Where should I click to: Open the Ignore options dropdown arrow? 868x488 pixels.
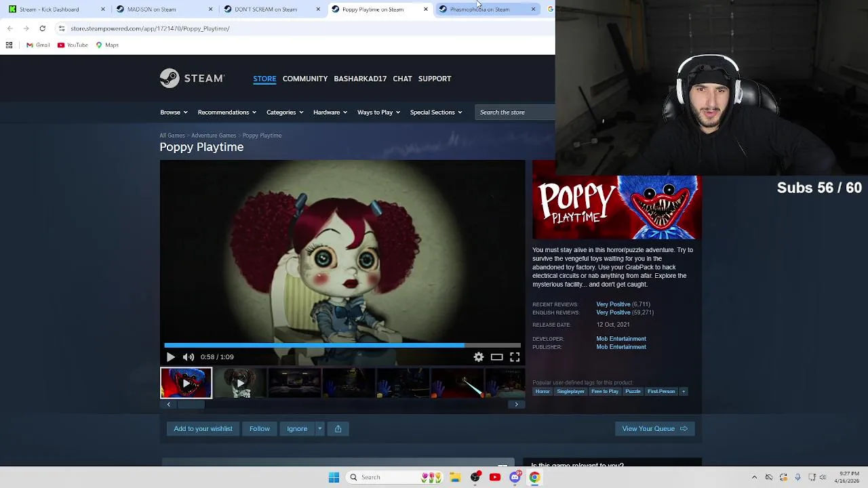[x=319, y=428]
